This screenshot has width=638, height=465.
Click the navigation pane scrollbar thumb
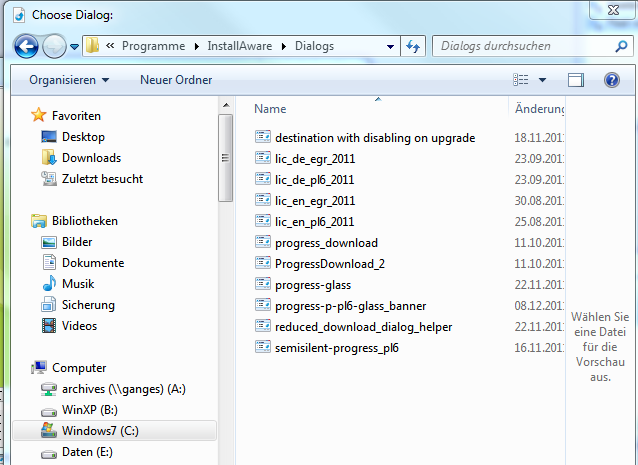click(x=225, y=158)
